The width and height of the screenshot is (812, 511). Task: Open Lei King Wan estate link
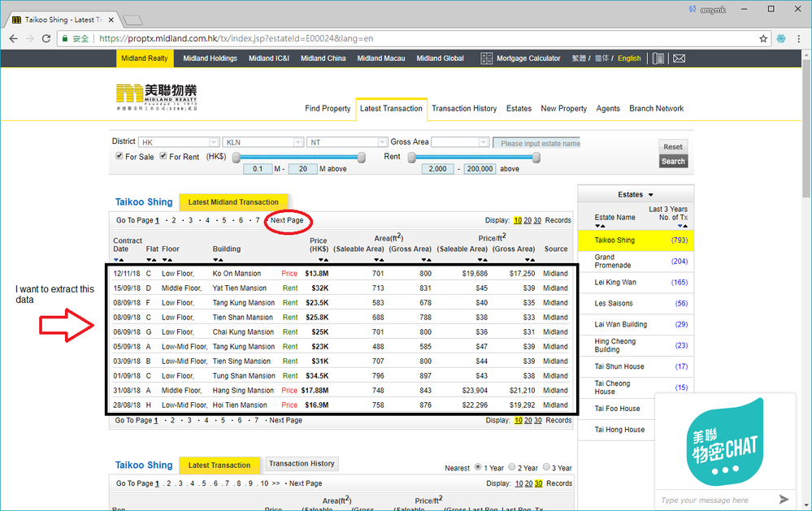615,283
